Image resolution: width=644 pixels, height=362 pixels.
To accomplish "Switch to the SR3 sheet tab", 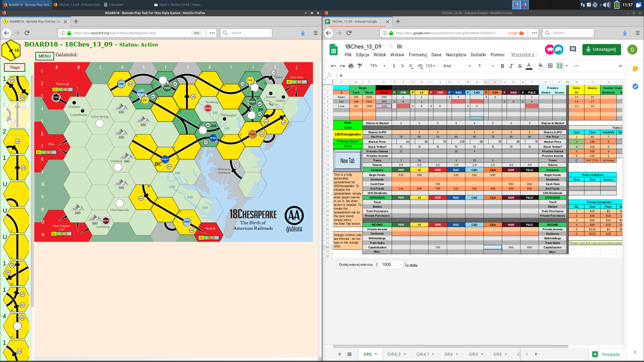I will coord(497,354).
